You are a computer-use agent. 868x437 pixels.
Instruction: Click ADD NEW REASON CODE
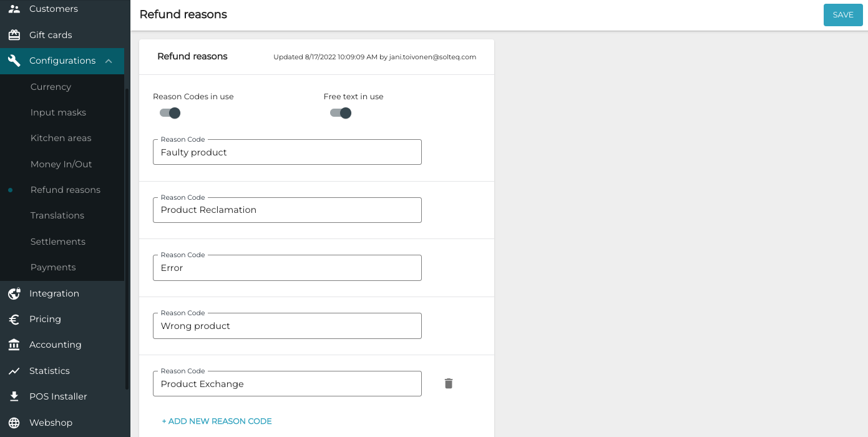coord(217,421)
